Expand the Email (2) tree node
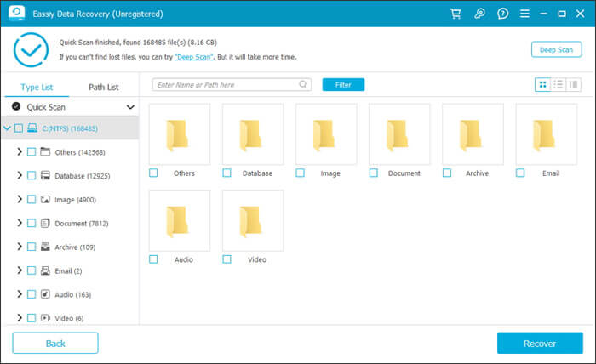The width and height of the screenshot is (596, 364). click(x=20, y=270)
